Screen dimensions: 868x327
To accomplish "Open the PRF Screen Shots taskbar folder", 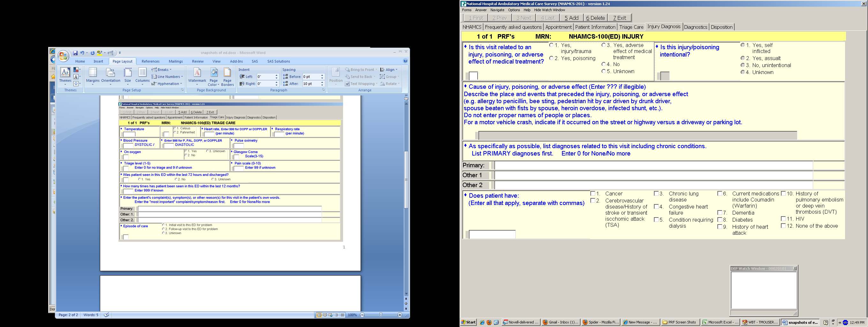I will click(x=679, y=322).
